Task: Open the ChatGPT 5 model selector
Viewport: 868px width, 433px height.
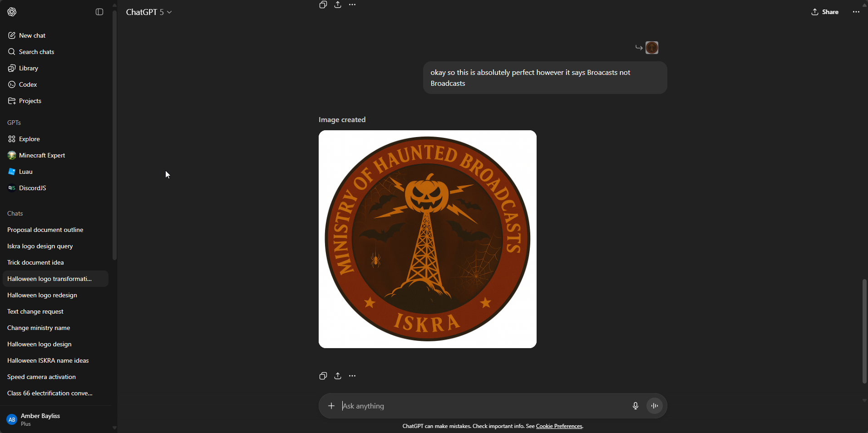Action: point(148,12)
